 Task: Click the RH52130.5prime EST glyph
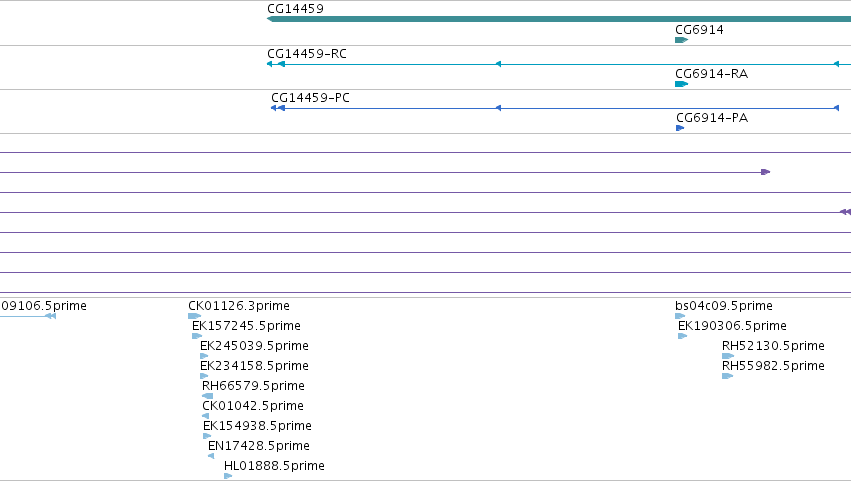[x=728, y=356]
